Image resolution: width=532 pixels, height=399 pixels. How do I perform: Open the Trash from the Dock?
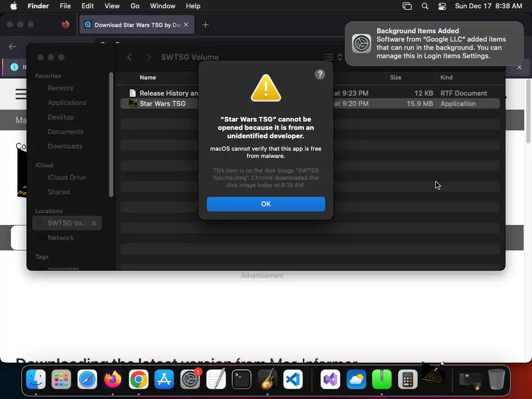[496, 379]
